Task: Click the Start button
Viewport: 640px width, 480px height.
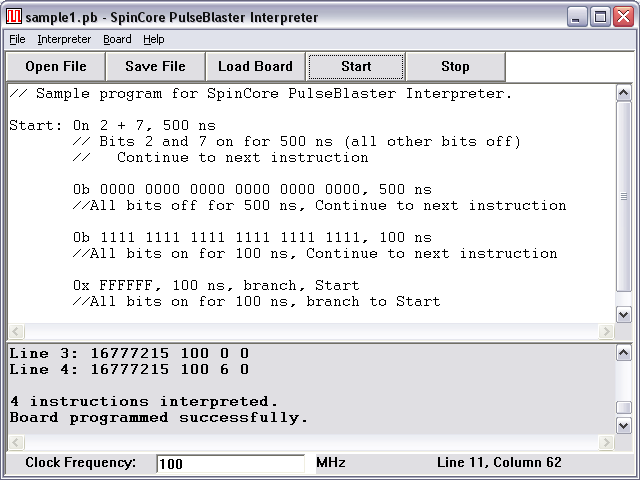Action: click(356, 67)
